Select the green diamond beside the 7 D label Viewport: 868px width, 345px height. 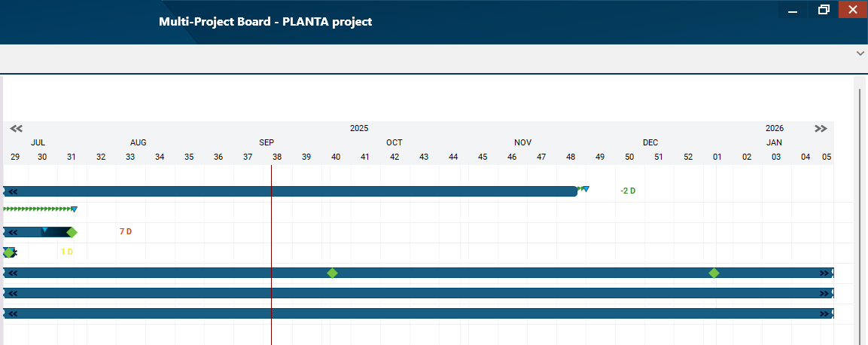72,232
